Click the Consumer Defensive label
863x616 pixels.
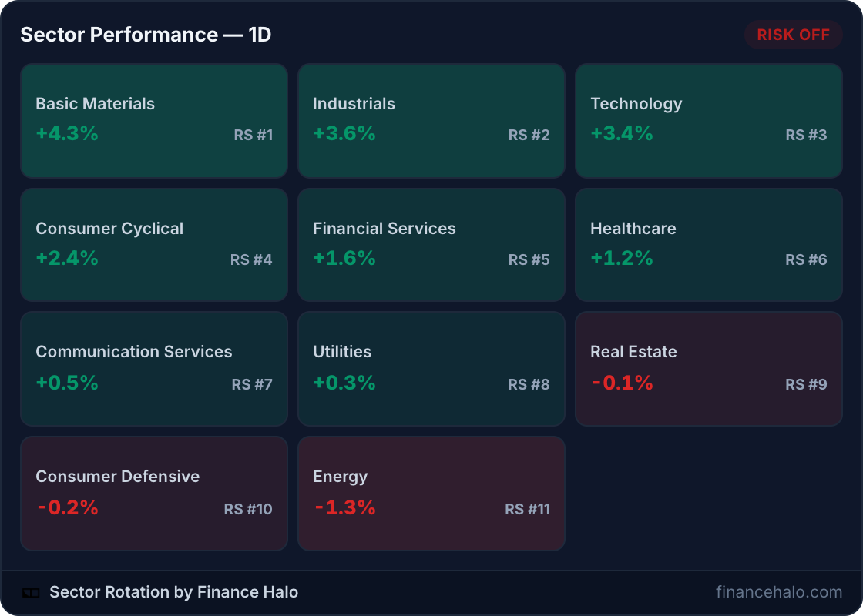pyautogui.click(x=118, y=477)
